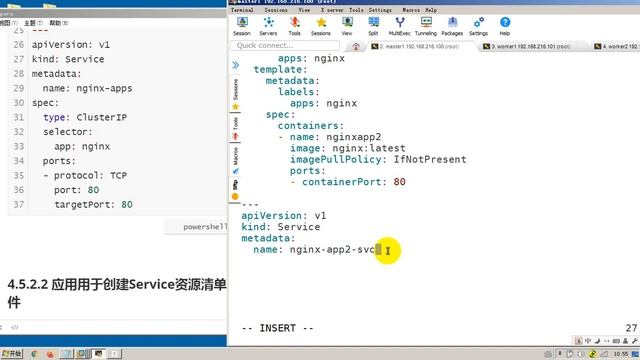Open the Servers toolbar icon
Viewport: 640px width, 360px height.
(x=268, y=26)
